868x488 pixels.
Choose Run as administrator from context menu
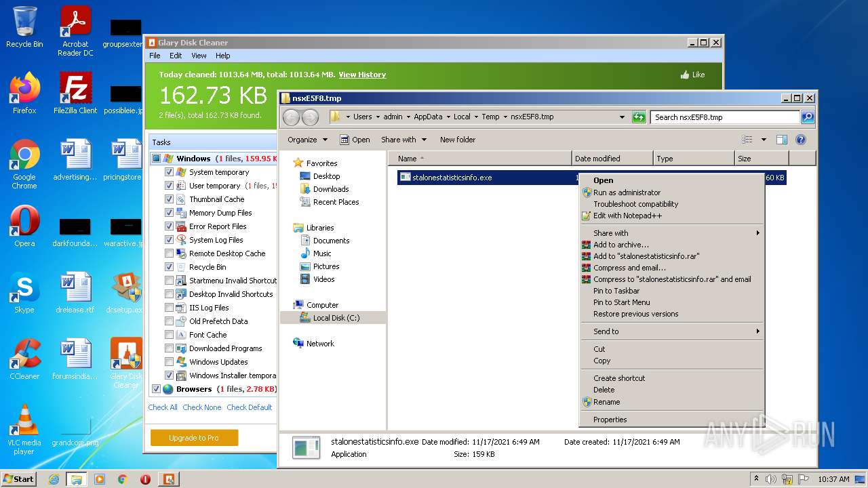click(671, 192)
